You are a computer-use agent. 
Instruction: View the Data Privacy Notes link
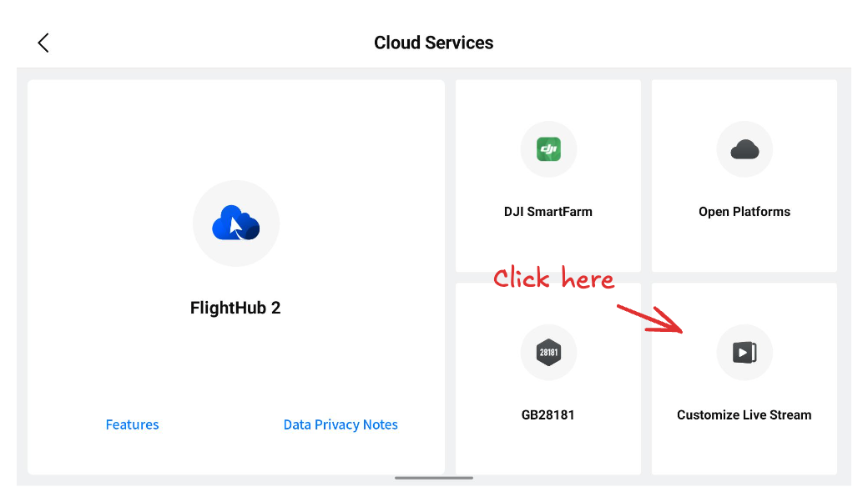pos(341,424)
